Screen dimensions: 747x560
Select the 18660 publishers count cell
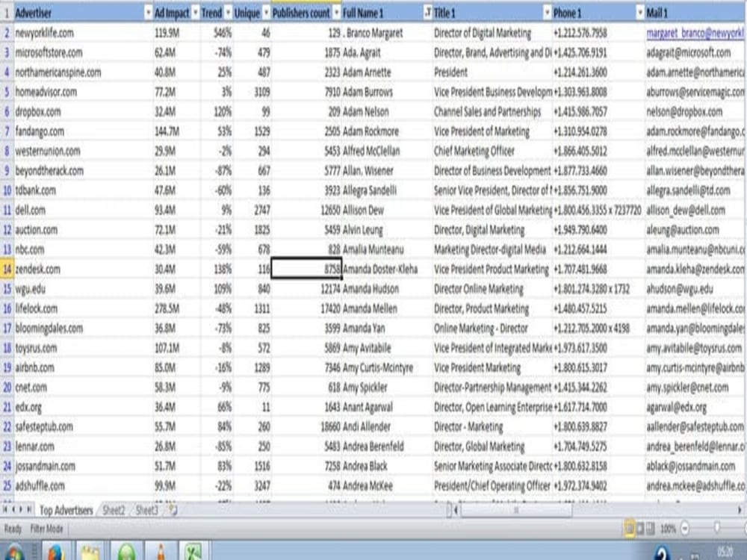click(306, 426)
